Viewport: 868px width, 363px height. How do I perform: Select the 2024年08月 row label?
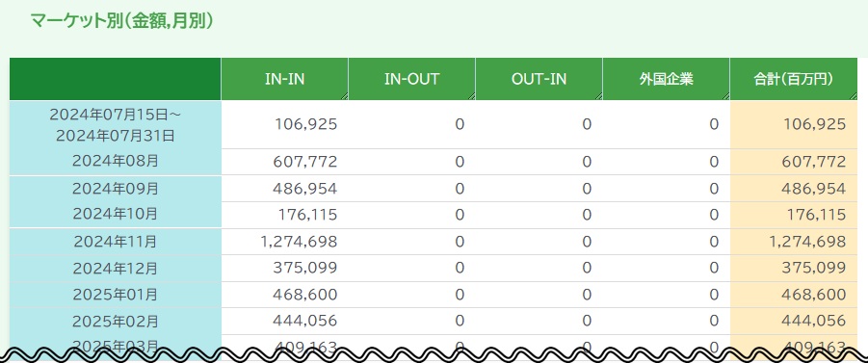tap(116, 162)
